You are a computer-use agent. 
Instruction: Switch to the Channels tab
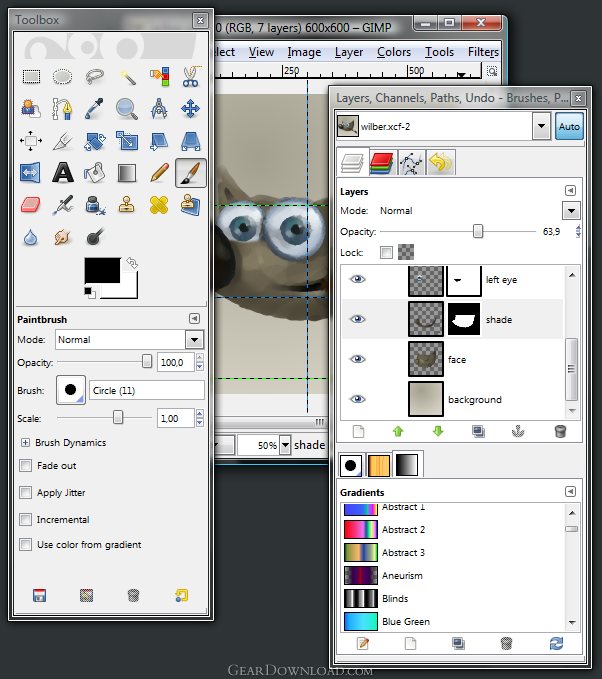(381, 163)
